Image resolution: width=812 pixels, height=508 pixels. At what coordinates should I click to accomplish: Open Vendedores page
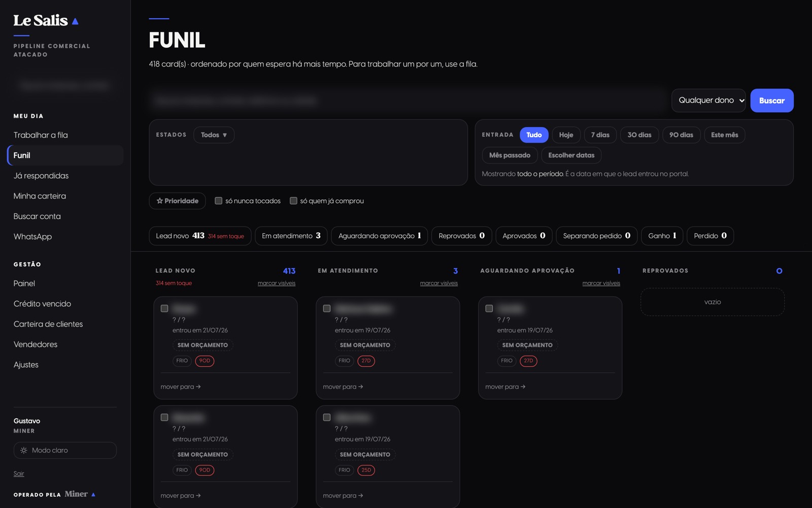point(65,344)
